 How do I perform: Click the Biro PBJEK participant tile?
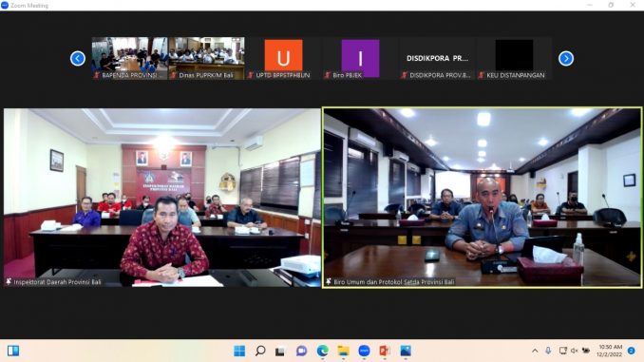coord(360,58)
